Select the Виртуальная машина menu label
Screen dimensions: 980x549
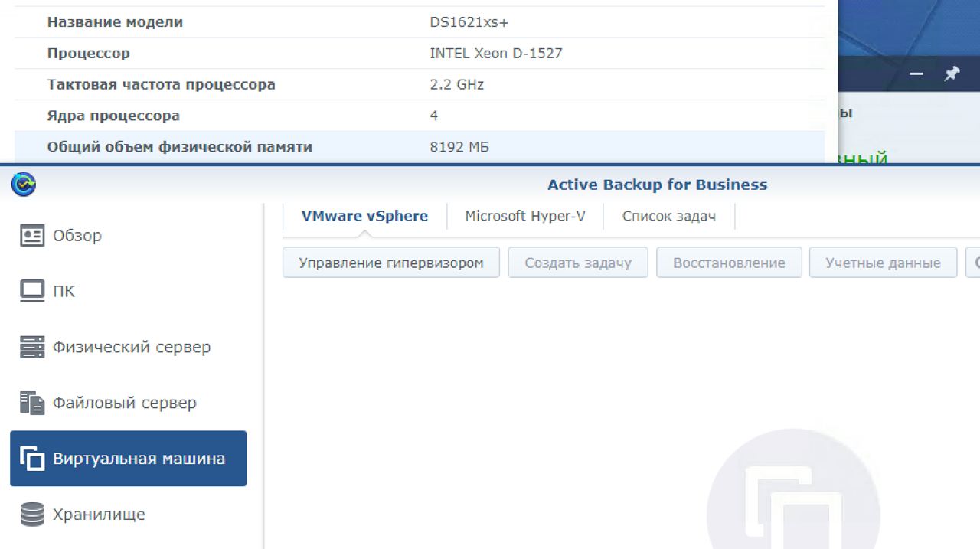coord(139,459)
